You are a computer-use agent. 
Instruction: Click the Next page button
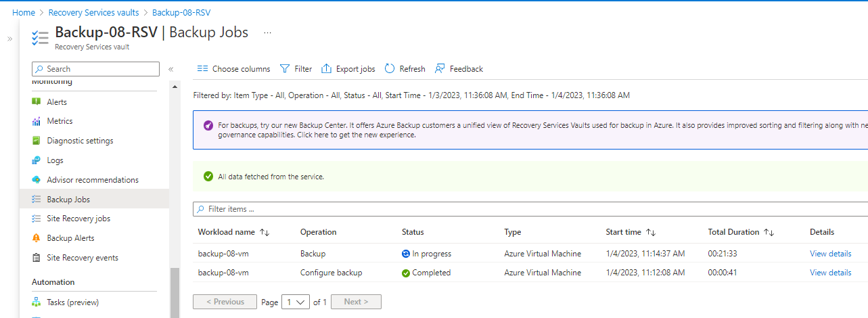coord(356,302)
